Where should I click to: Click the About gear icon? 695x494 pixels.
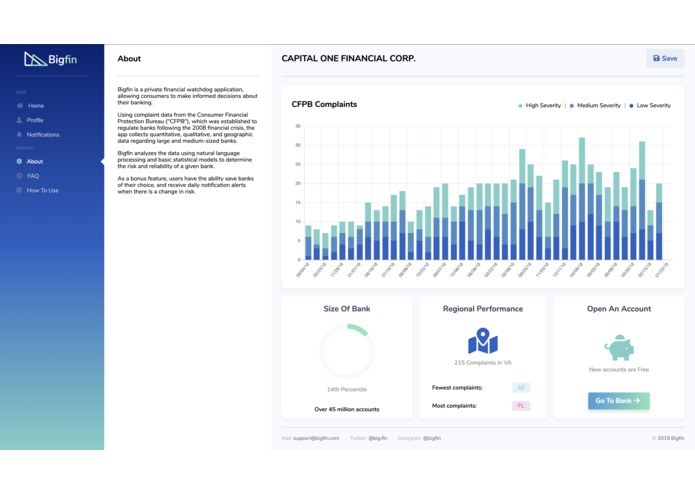pyautogui.click(x=19, y=161)
